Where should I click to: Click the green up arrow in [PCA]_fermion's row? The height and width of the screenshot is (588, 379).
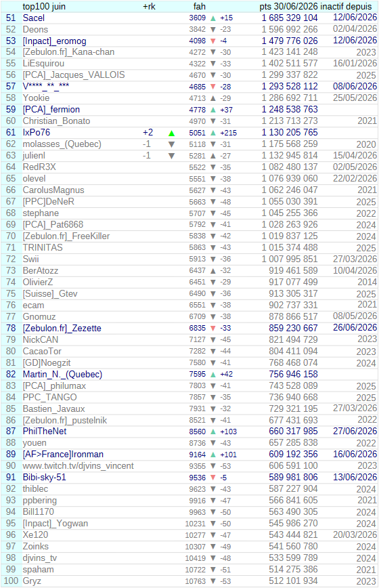(213, 110)
